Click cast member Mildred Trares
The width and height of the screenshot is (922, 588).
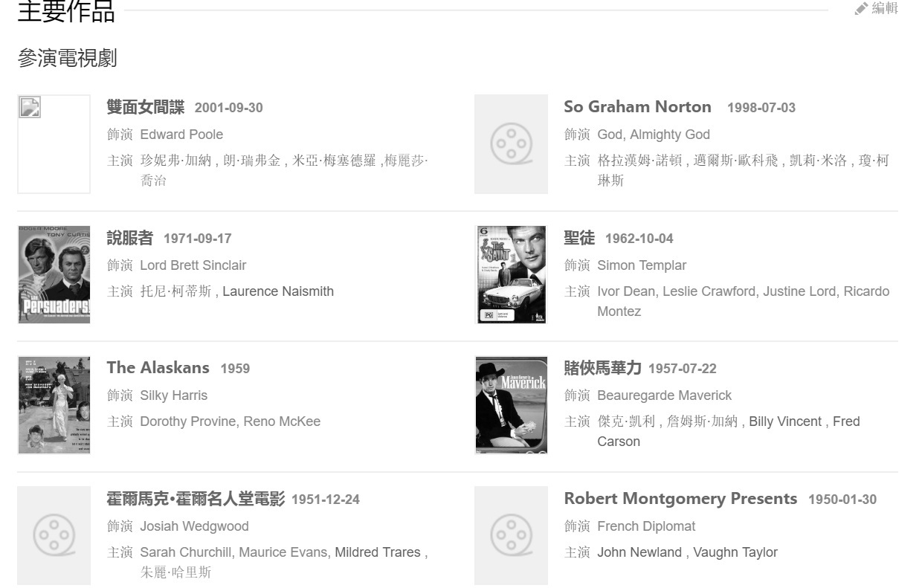tap(378, 552)
